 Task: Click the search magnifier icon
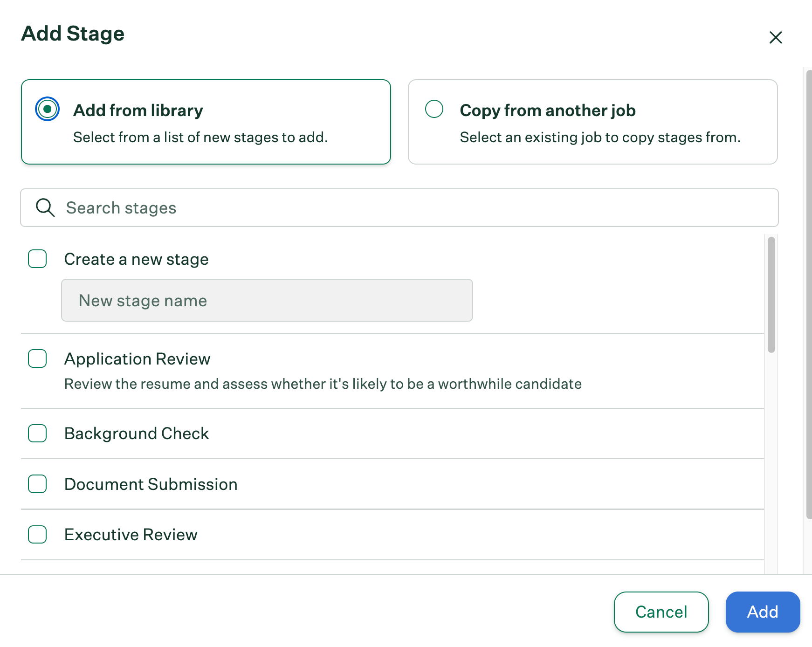tap(45, 207)
